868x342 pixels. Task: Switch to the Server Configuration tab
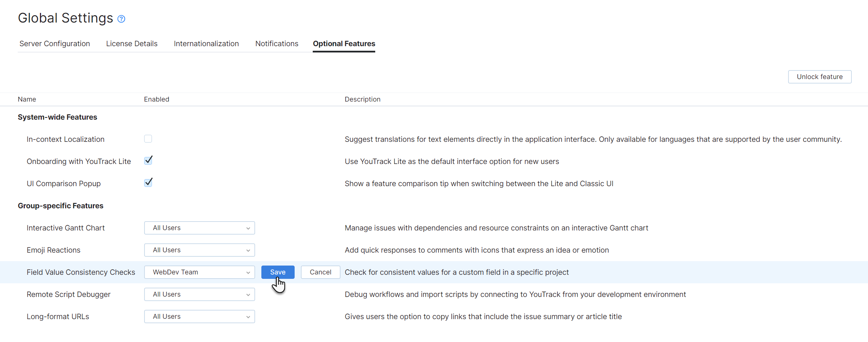click(54, 44)
